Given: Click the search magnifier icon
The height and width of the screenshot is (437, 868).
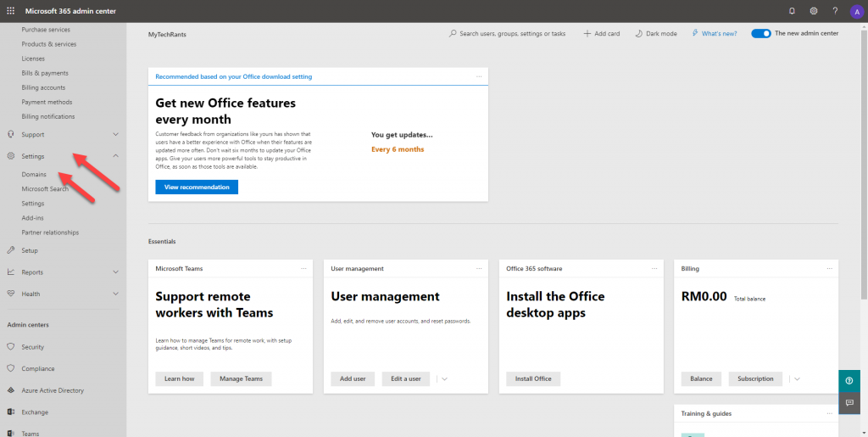Looking at the screenshot, I should 453,34.
